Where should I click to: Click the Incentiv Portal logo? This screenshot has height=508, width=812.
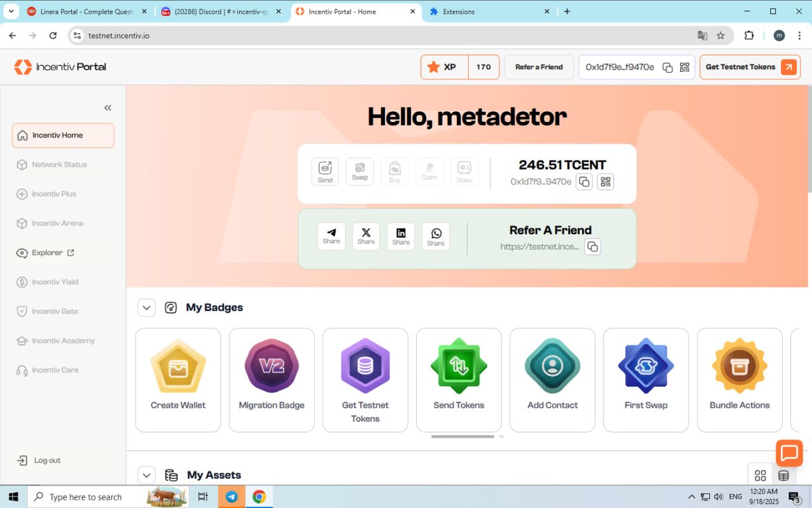tap(60, 66)
